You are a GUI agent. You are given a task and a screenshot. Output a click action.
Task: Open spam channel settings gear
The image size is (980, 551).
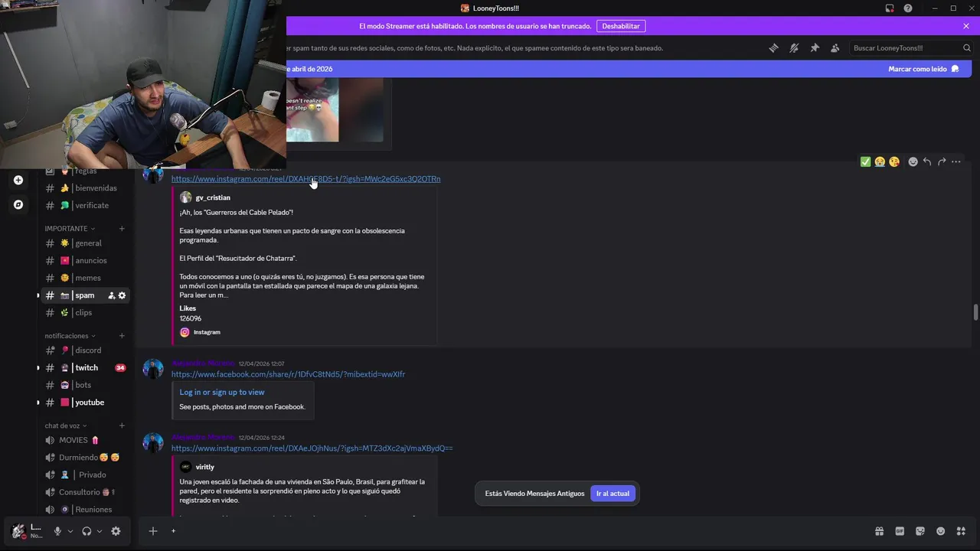[122, 295]
